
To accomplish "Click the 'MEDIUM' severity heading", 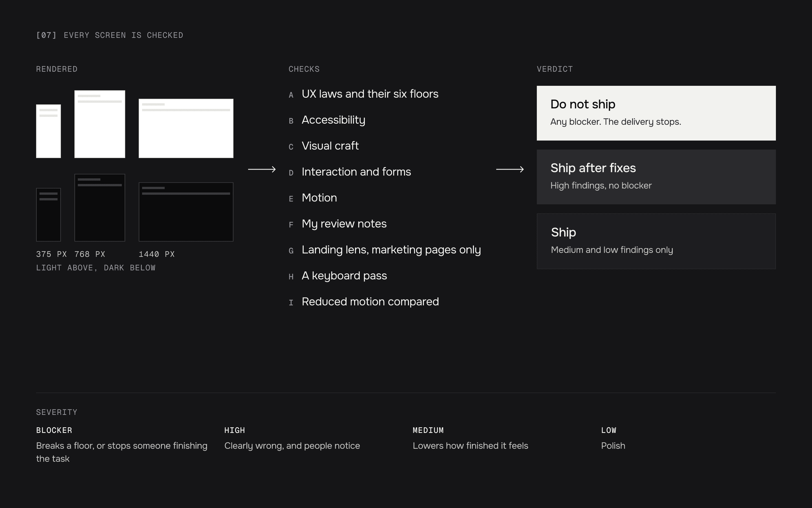I will coord(428,430).
